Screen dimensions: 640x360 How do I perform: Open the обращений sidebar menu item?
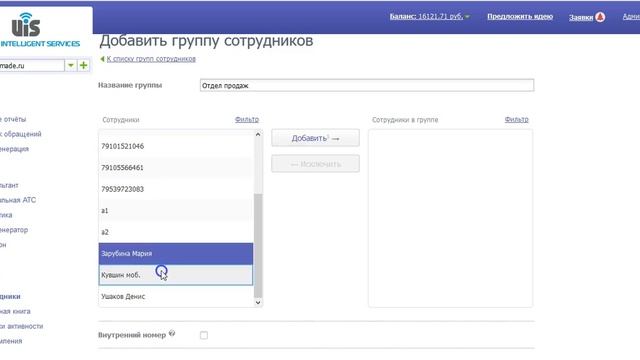tap(21, 134)
